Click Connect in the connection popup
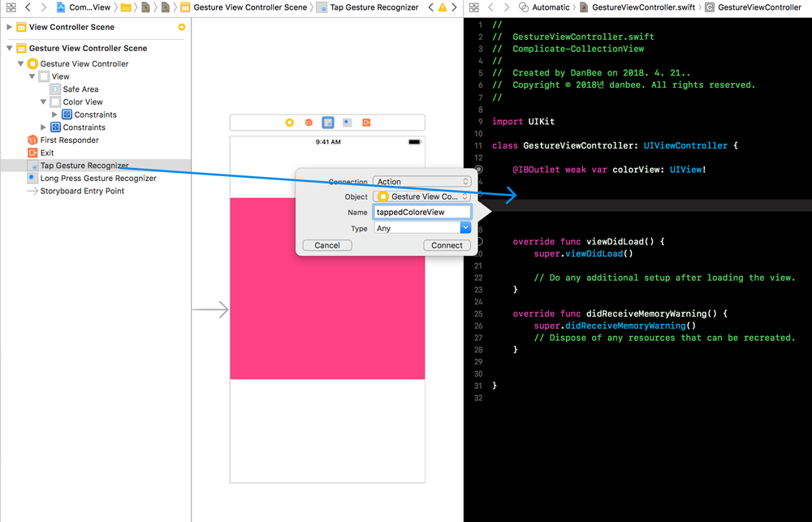Screen dimensions: 812x522 (447, 245)
